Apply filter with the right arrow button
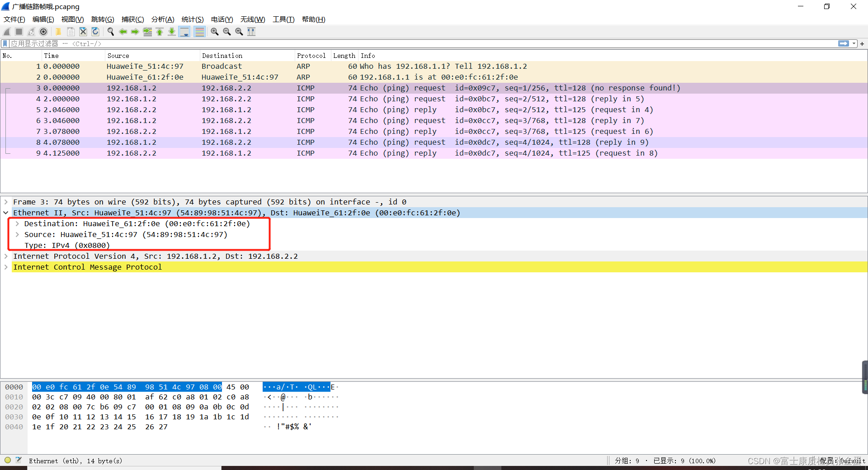This screenshot has height=470, width=868. (844, 43)
